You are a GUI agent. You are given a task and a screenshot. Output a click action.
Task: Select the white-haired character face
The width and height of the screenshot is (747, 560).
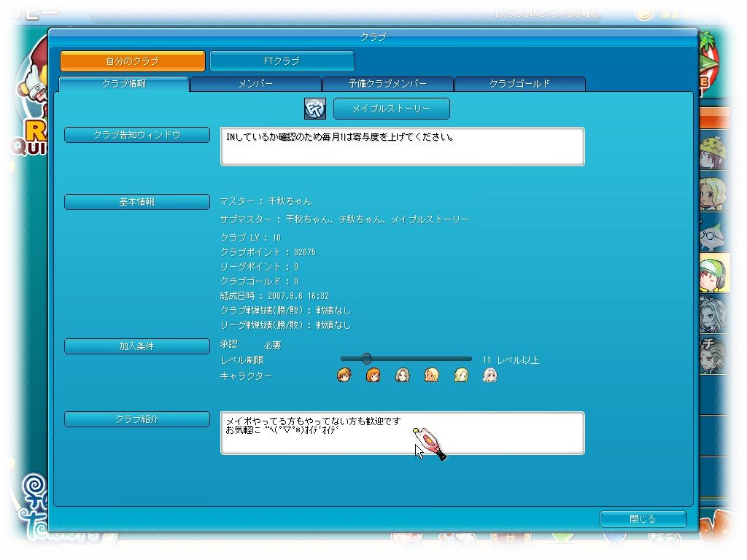pyautogui.click(x=490, y=376)
